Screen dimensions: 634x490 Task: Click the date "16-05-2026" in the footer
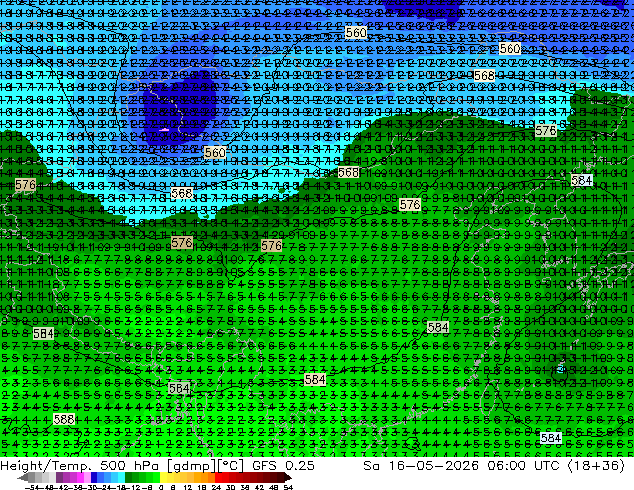pyautogui.click(x=434, y=465)
